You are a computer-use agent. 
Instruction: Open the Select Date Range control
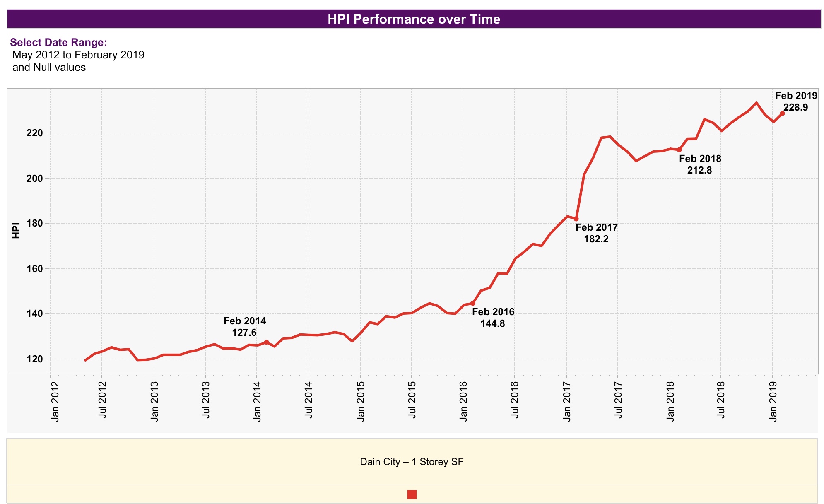click(x=59, y=42)
